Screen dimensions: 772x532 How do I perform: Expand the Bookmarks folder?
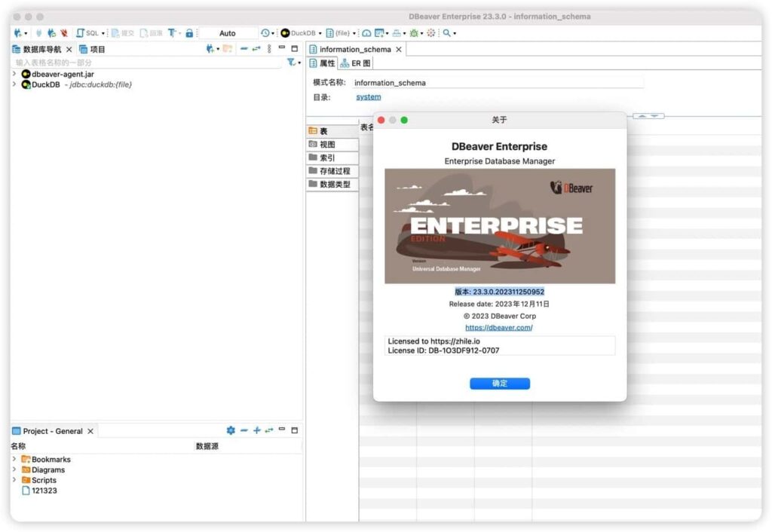[14, 459]
